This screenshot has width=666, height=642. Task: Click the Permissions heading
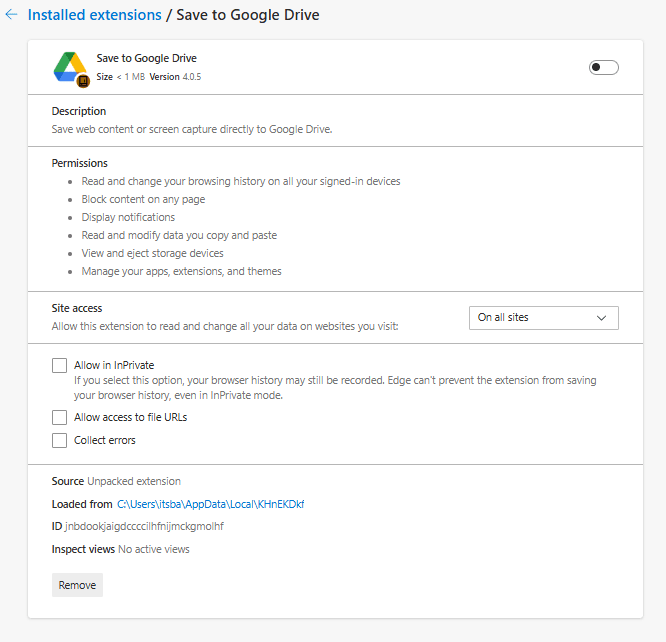[80, 163]
